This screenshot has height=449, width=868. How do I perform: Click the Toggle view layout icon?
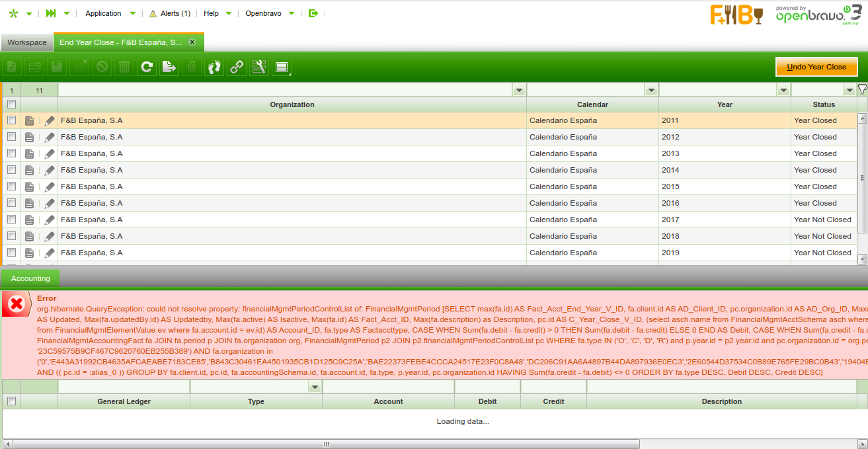pos(282,67)
